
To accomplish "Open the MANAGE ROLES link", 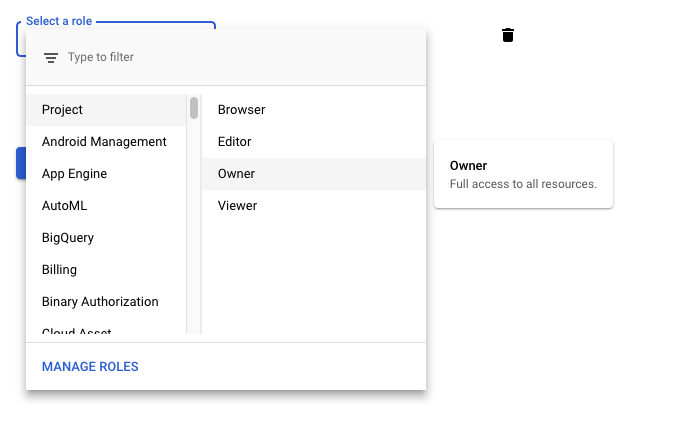I will coord(90,367).
